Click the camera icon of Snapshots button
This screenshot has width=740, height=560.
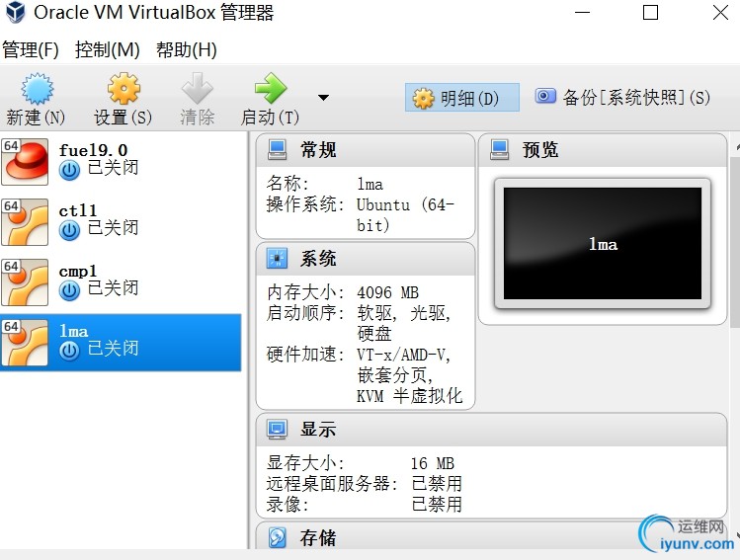(x=545, y=96)
